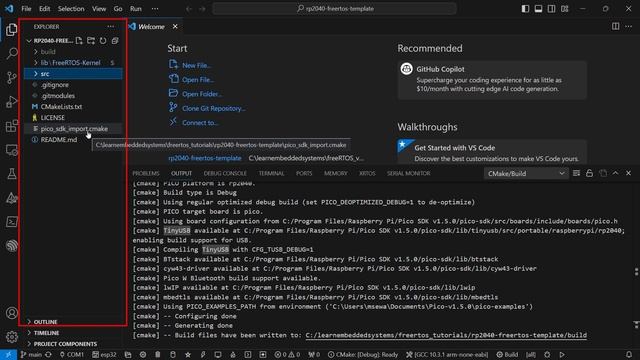640x360 pixels.
Task: Click the Build button in status bar
Action: pyautogui.click(x=507, y=354)
